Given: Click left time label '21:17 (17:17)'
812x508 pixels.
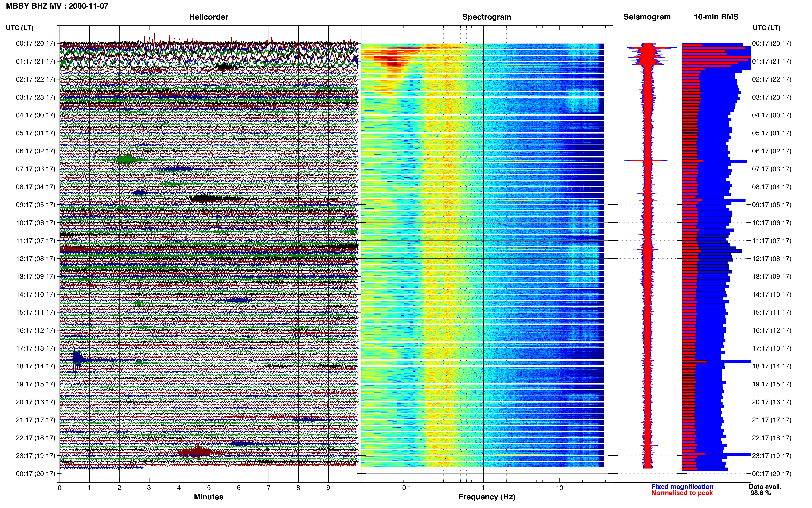Looking at the screenshot, I should click(35, 420).
